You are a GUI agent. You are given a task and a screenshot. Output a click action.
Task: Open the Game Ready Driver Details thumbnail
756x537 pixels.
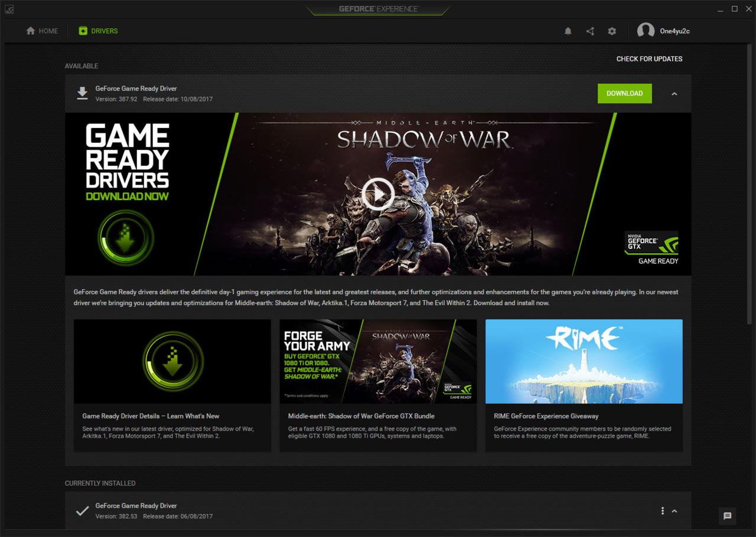[x=172, y=361]
